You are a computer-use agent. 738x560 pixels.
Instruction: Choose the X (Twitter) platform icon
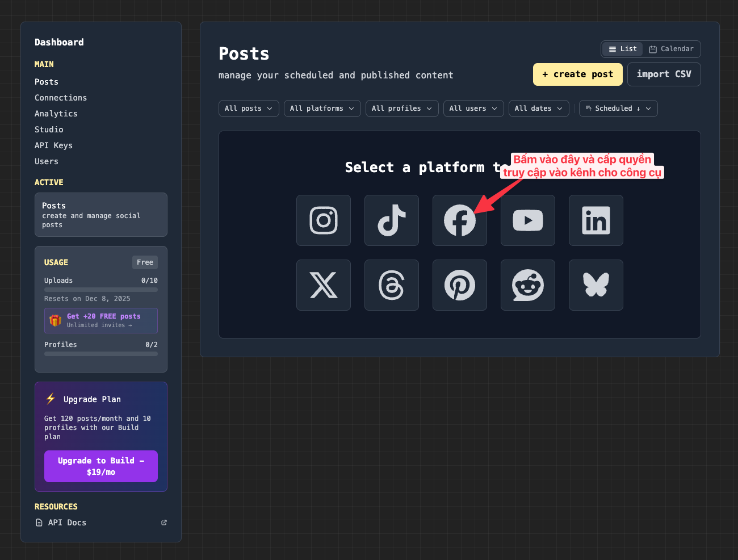[324, 285]
